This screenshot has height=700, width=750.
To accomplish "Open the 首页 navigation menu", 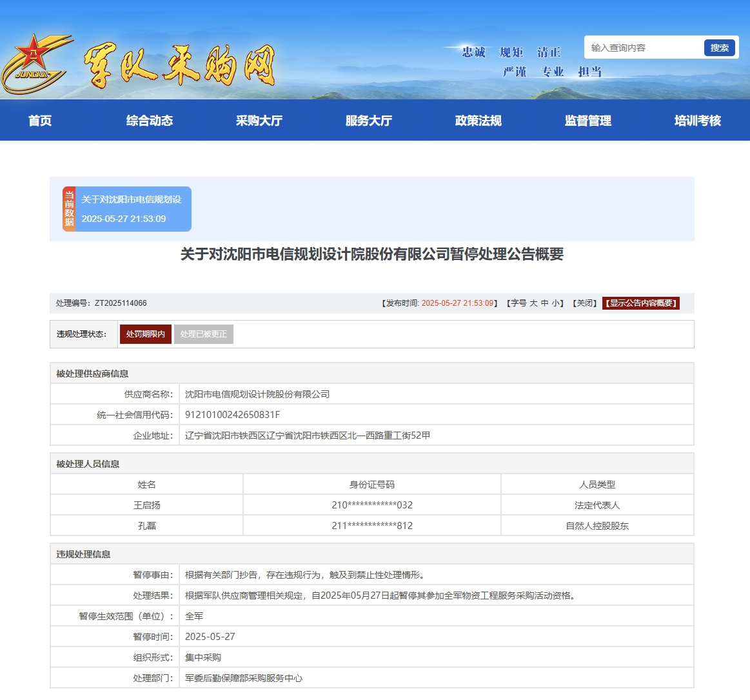I will click(40, 121).
